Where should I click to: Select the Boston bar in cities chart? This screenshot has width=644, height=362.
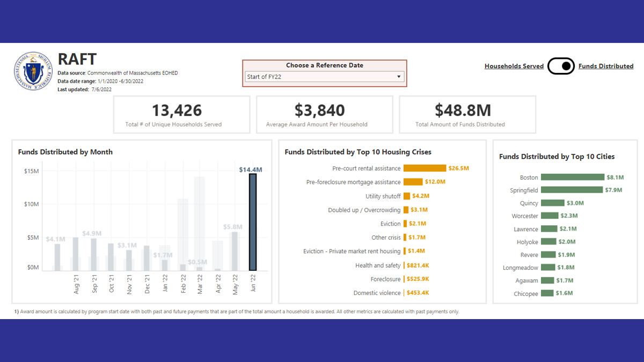tap(572, 177)
